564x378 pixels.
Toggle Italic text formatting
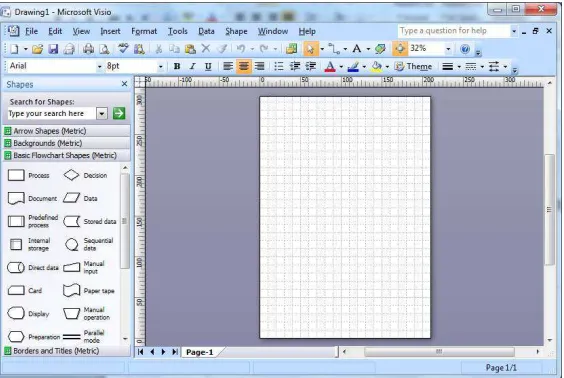tap(192, 66)
